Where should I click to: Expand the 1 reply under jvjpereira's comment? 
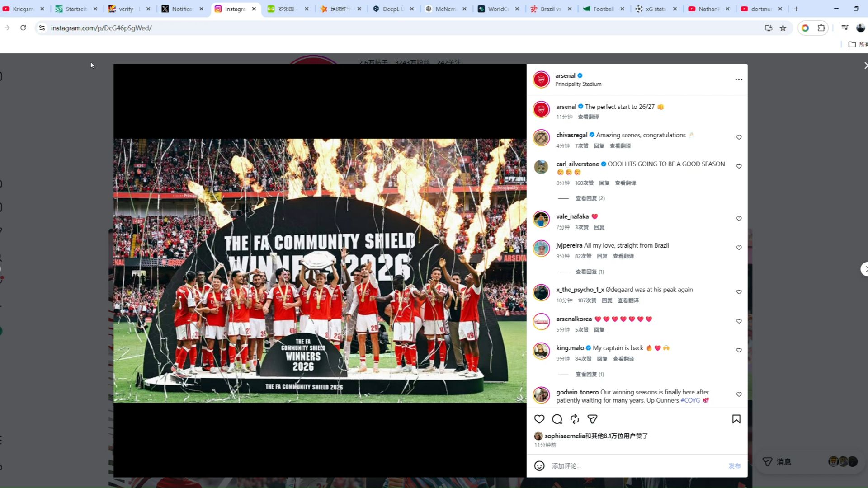point(590,272)
